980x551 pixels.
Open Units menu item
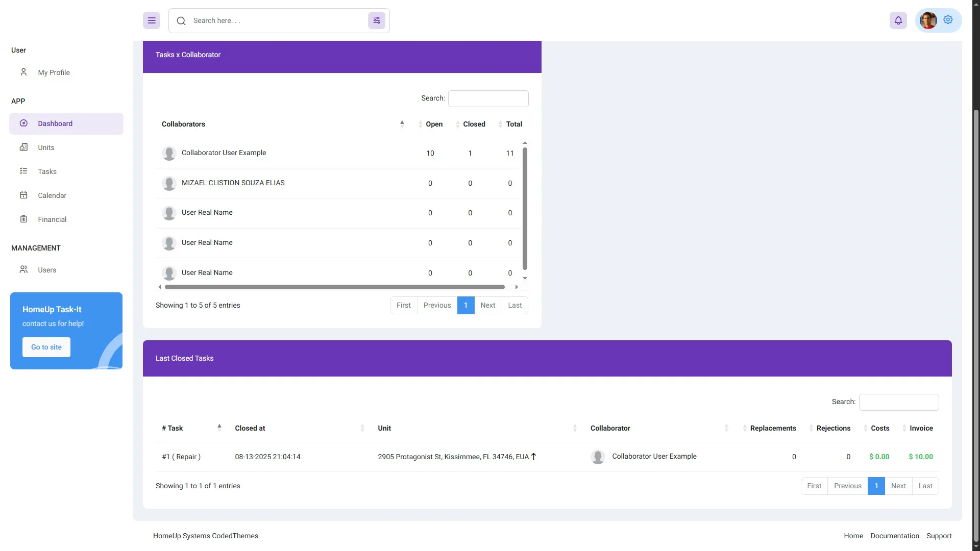pos(66,147)
